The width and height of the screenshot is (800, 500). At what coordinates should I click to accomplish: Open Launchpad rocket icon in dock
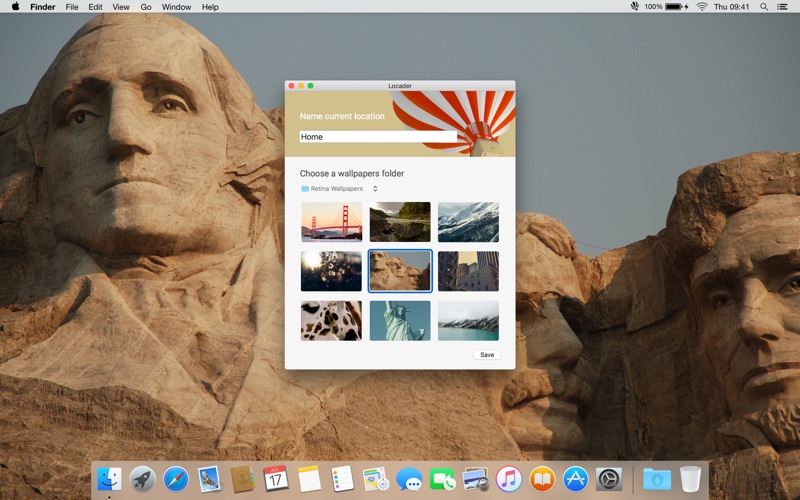[143, 479]
